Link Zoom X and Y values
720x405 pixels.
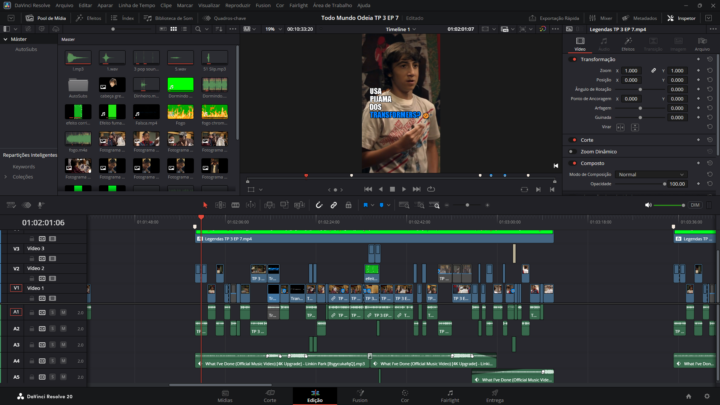pos(652,71)
